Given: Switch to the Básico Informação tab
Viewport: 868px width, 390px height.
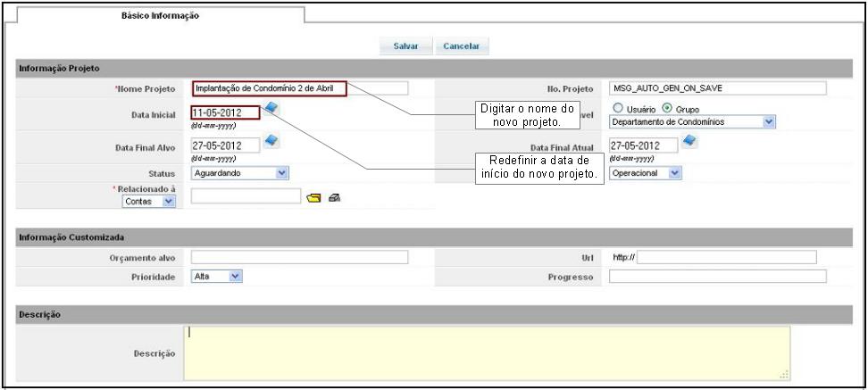Looking at the screenshot, I should click(x=161, y=16).
